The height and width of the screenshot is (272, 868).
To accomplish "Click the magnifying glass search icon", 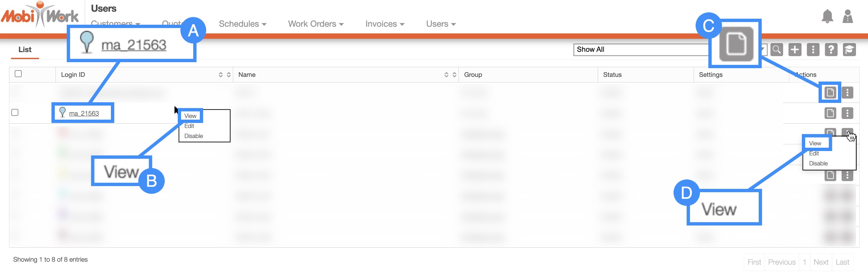I will tap(776, 49).
